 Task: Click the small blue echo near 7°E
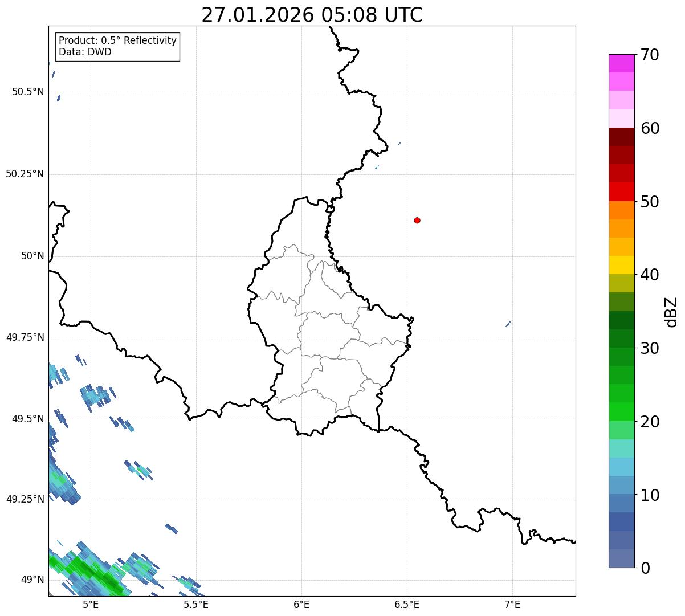pyautogui.click(x=508, y=324)
